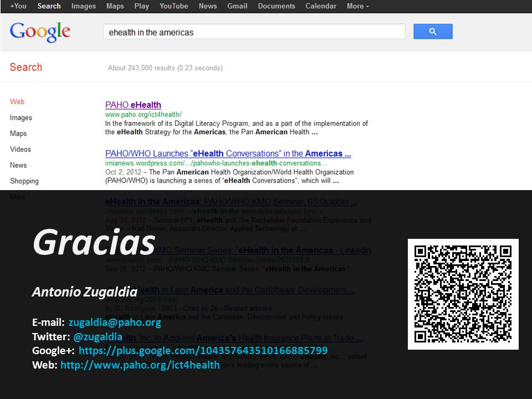Open the plus.google.com profile link

[x=203, y=350]
